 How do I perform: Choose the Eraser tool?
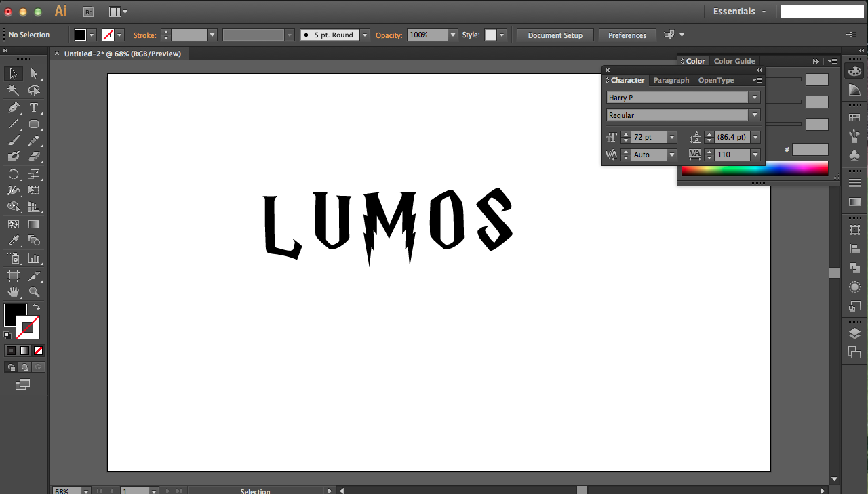(34, 157)
